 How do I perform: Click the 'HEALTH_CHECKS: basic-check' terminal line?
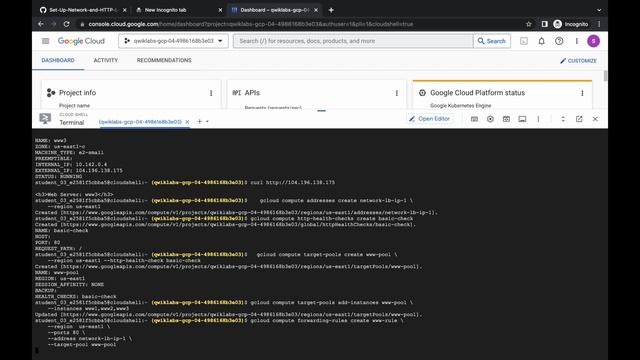(76, 296)
